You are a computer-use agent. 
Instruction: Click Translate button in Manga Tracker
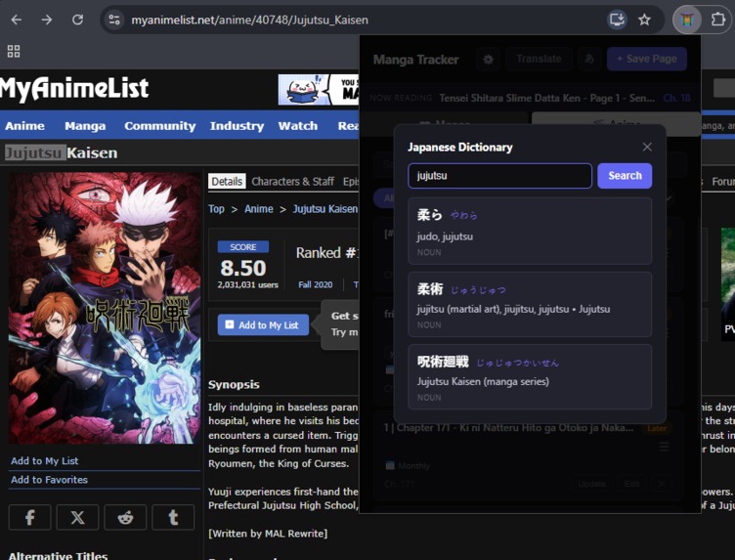(x=539, y=59)
